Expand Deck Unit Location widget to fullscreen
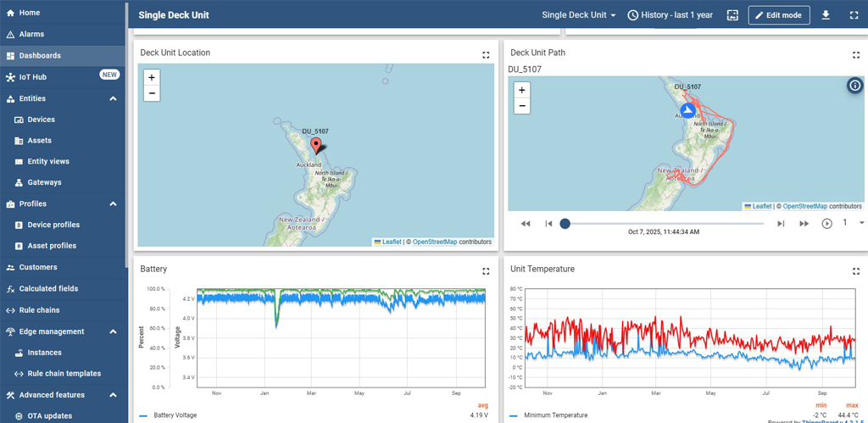 (486, 55)
